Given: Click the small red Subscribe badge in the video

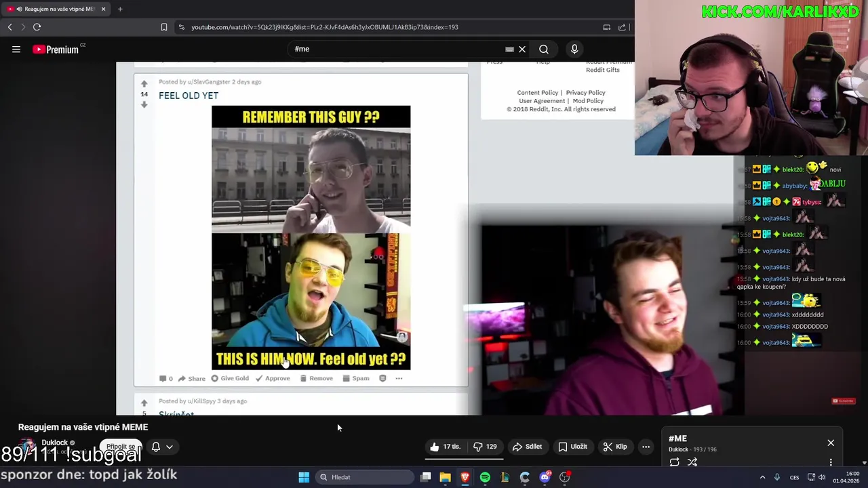Looking at the screenshot, I should (x=844, y=401).
